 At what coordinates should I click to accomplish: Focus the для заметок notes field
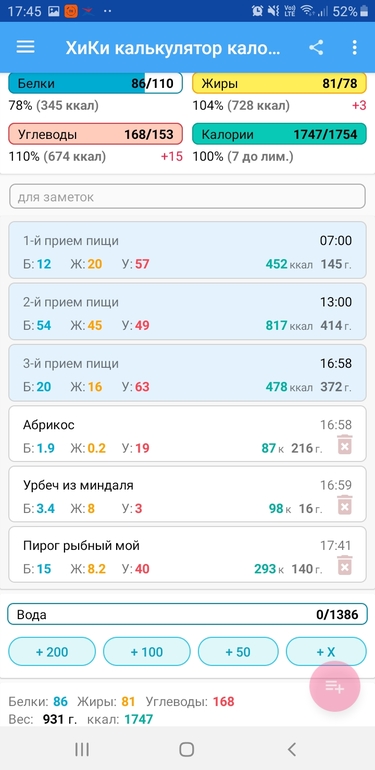click(x=188, y=196)
